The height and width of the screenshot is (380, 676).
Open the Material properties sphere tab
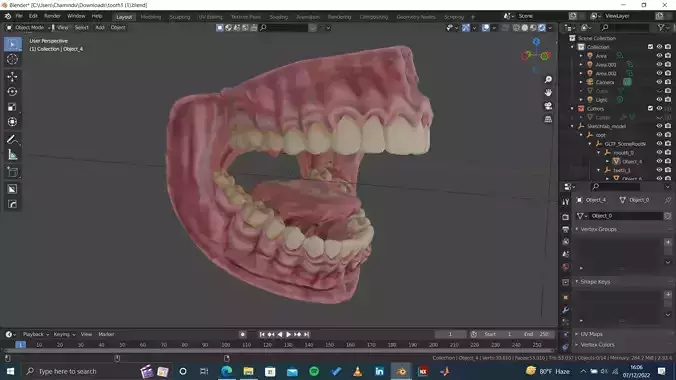pyautogui.click(x=566, y=267)
